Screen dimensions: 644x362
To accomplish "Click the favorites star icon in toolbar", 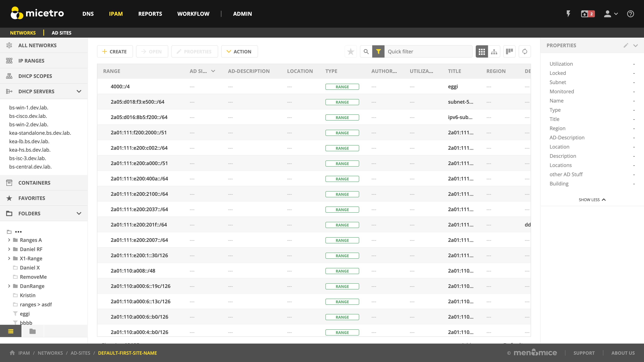I will pos(351,52).
